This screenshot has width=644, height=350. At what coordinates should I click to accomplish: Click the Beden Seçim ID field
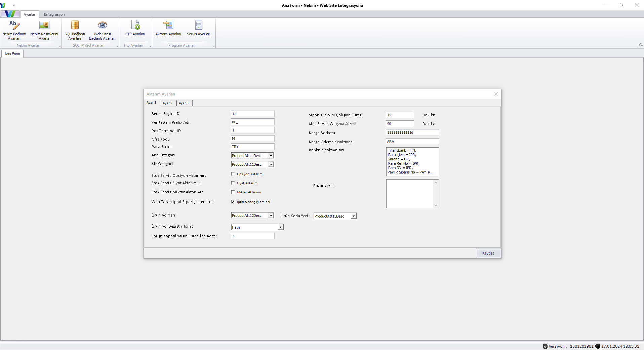coord(253,114)
